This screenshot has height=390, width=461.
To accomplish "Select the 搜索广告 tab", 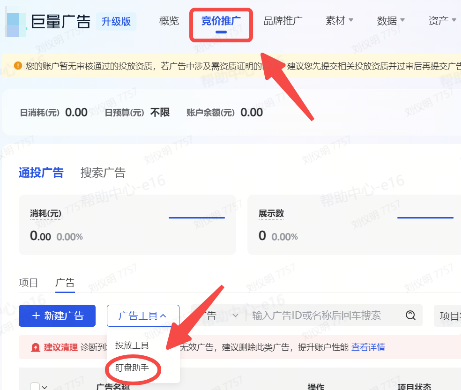I will tap(103, 173).
